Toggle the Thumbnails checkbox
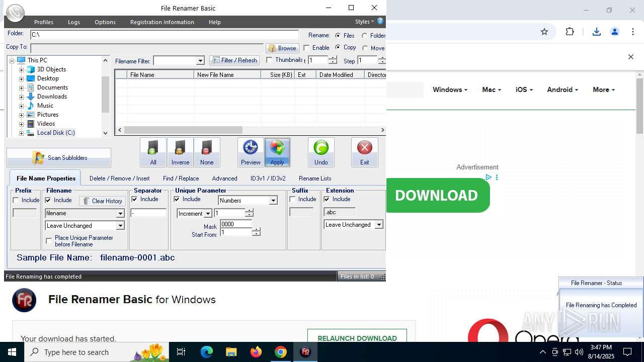The image size is (644, 362). (269, 60)
